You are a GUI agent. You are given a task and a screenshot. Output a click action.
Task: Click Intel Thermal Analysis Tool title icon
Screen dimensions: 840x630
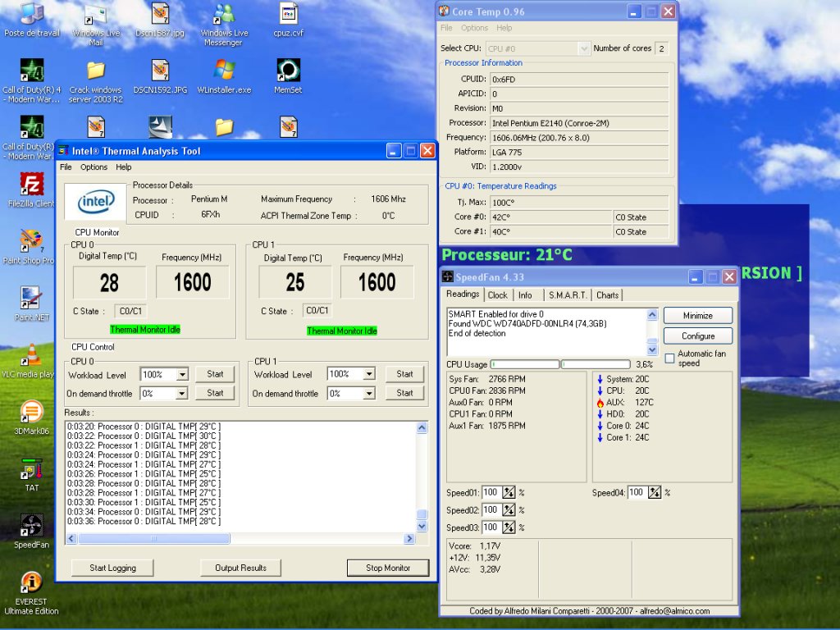point(63,151)
